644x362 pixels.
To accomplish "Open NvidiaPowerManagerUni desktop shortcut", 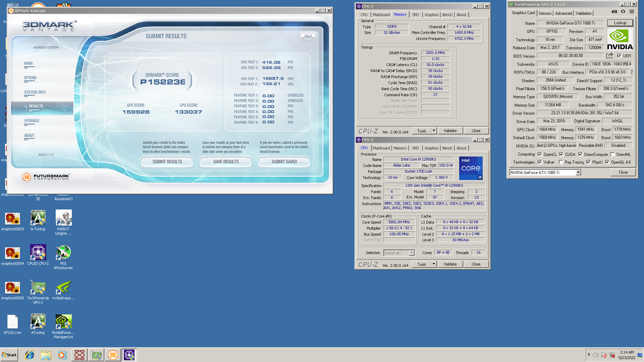I will pyautogui.click(x=63, y=326).
